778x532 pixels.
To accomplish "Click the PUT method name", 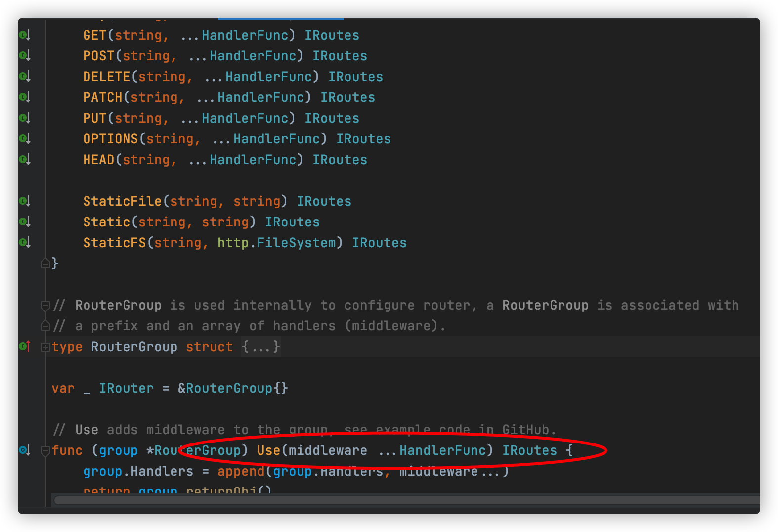I will [x=95, y=118].
